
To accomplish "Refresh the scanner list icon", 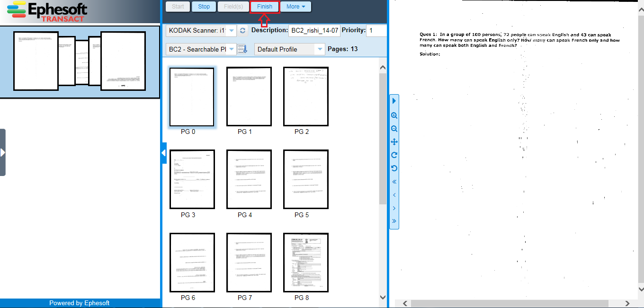I will (243, 31).
